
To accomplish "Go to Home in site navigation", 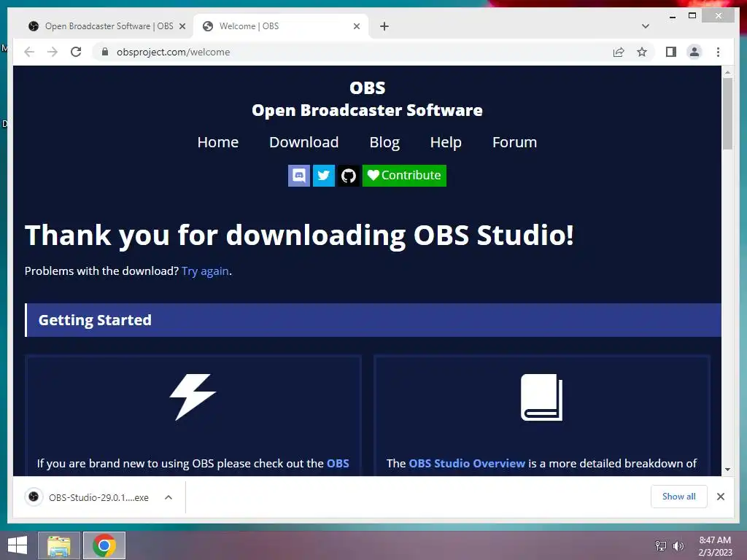I will pos(217,142).
